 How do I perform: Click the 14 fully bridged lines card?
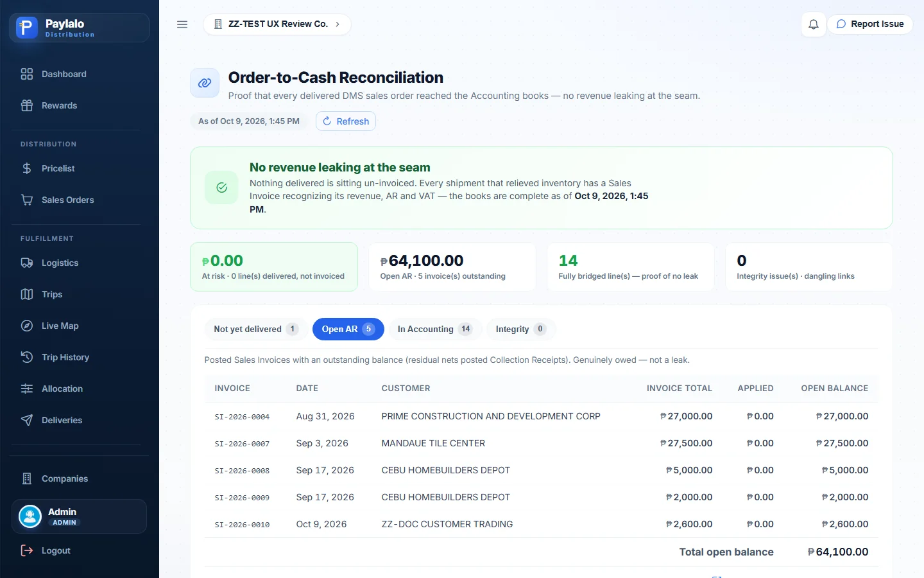pyautogui.click(x=631, y=267)
